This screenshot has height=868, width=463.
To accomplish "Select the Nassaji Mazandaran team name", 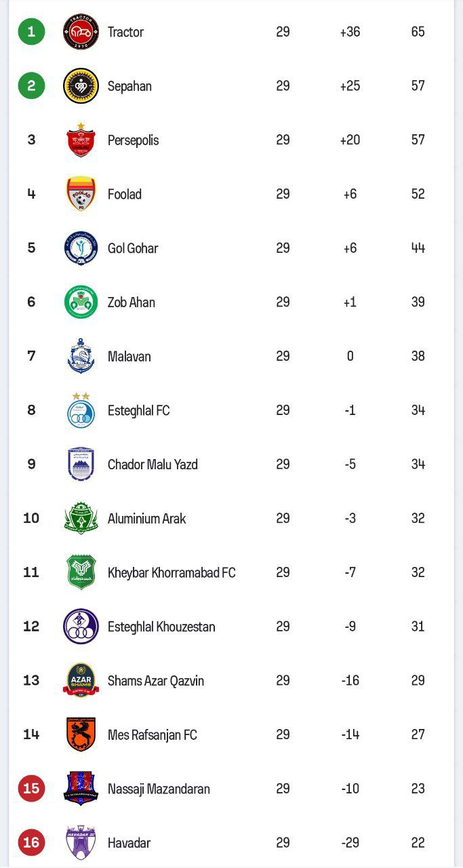I will click(159, 789).
